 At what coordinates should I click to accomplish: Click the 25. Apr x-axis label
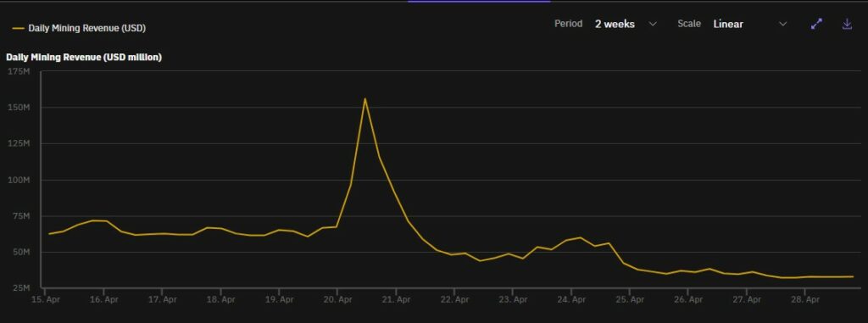pos(630,300)
